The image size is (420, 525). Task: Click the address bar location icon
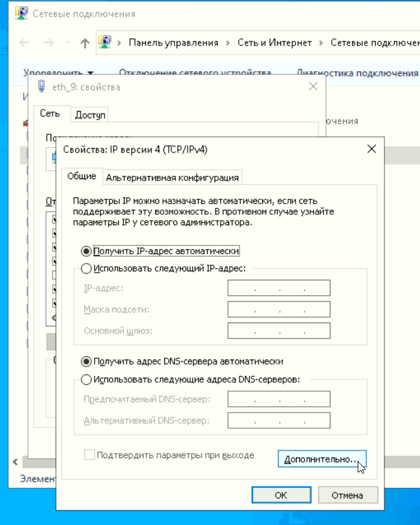[105, 43]
